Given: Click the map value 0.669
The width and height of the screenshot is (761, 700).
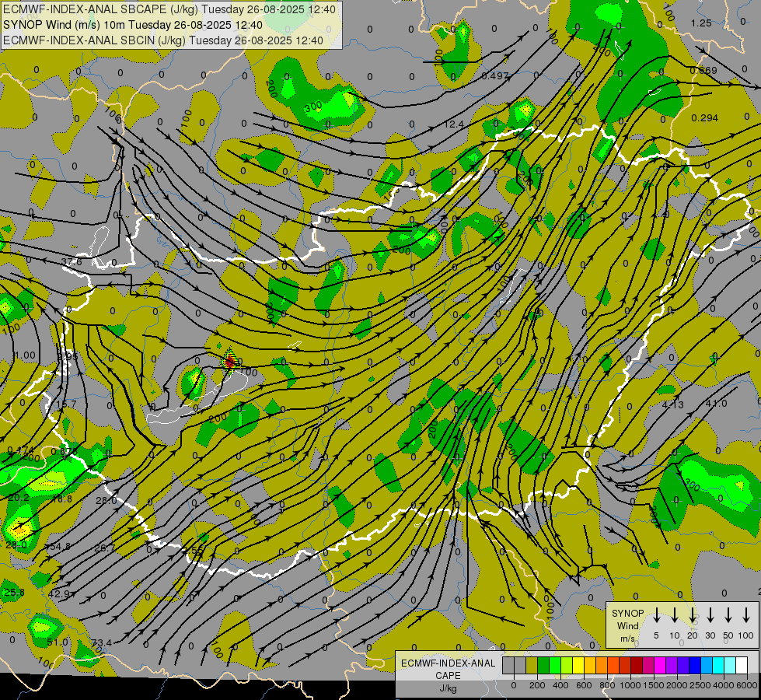Looking at the screenshot, I should pyautogui.click(x=703, y=71).
